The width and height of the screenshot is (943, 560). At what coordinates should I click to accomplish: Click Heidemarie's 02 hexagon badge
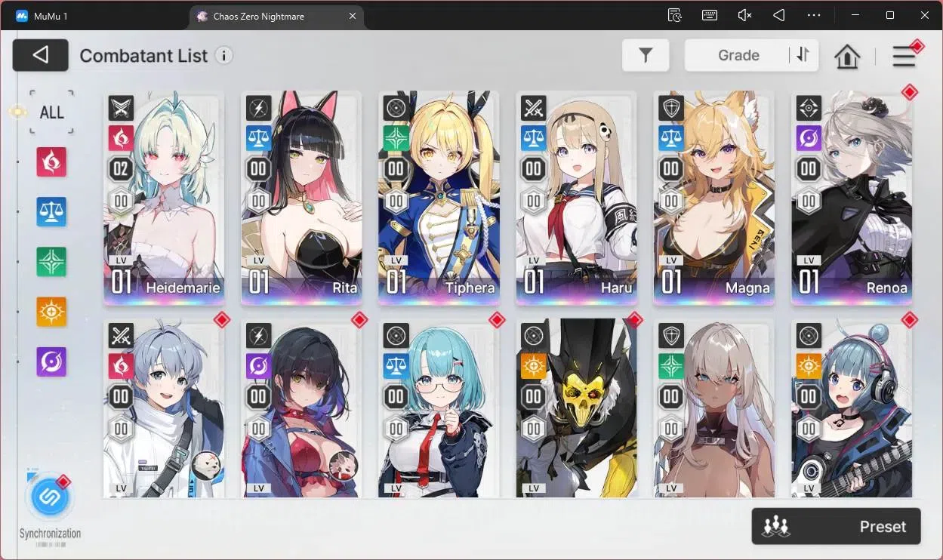point(121,168)
